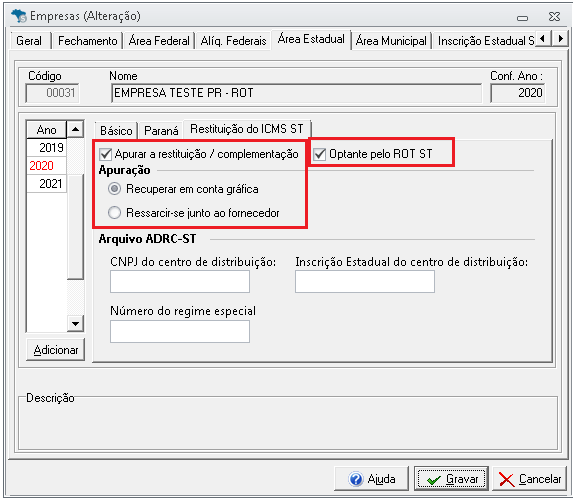Open the Básico sub-tab
The height and width of the screenshot is (499, 573).
click(x=116, y=130)
